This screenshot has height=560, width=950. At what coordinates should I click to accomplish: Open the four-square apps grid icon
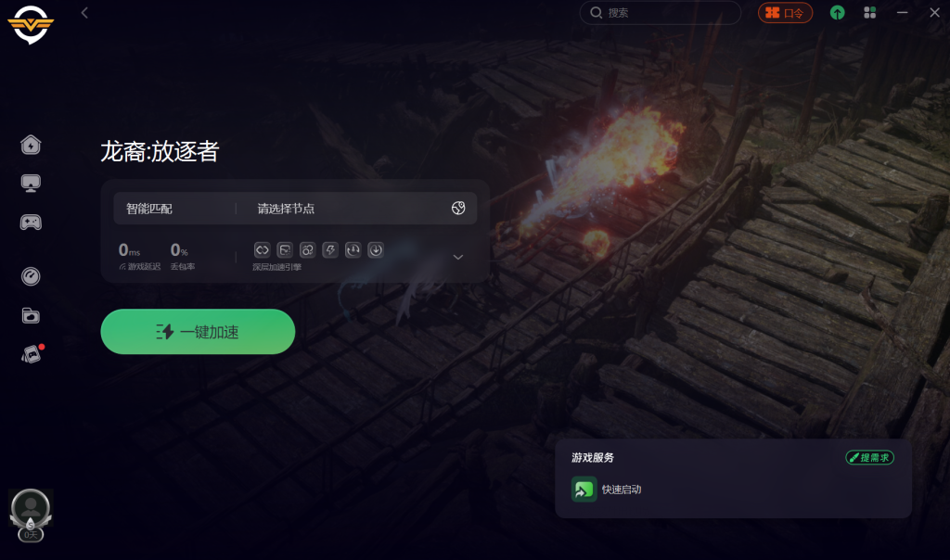pos(870,13)
